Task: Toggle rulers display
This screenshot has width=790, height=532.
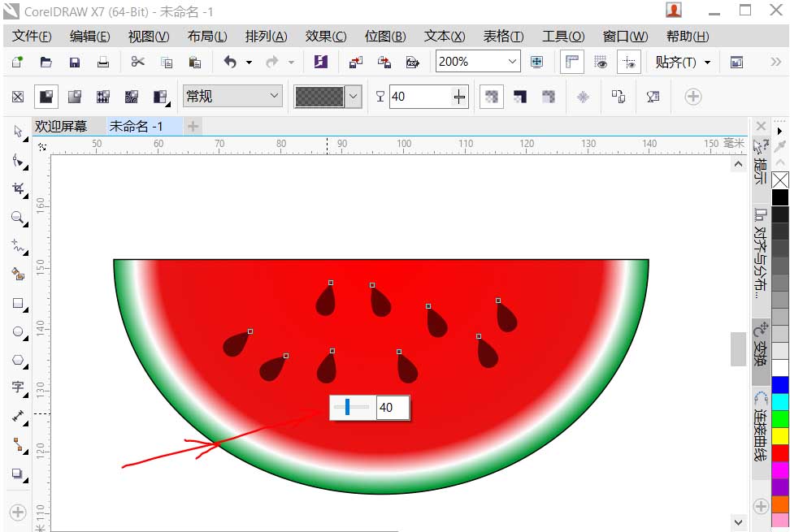Action: pyautogui.click(x=572, y=62)
